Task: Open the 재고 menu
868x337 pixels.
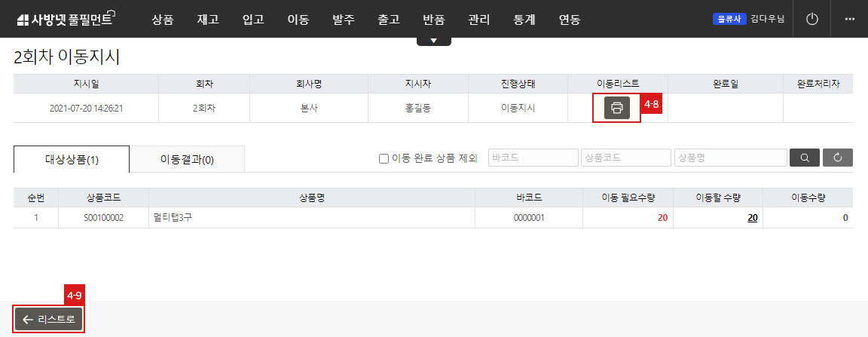Action: pyautogui.click(x=208, y=20)
